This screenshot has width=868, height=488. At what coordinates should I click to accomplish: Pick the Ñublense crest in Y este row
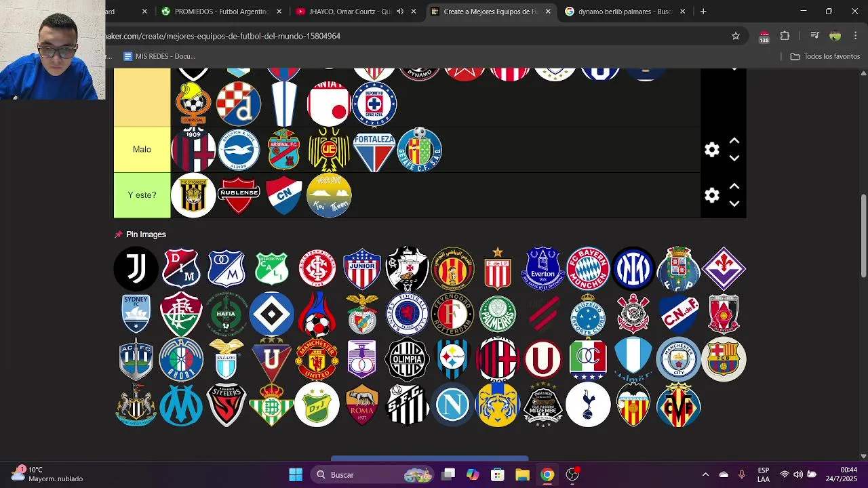point(239,195)
